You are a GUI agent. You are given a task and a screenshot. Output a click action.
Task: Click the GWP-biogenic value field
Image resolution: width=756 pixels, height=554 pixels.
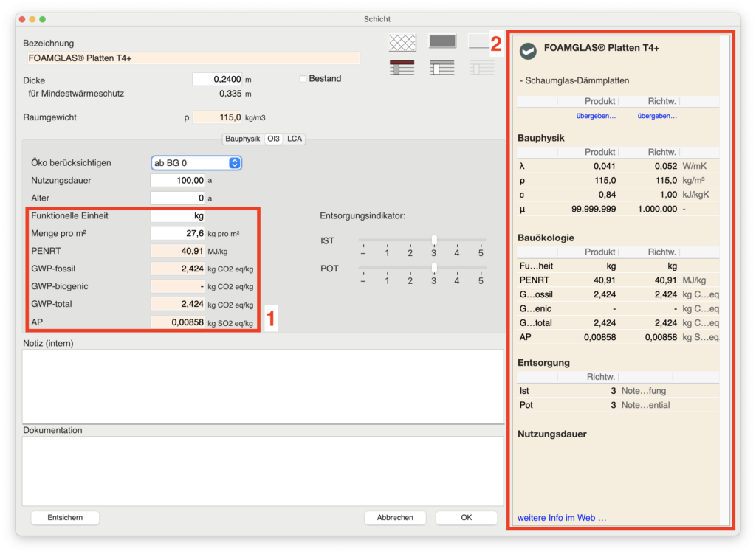[177, 286]
